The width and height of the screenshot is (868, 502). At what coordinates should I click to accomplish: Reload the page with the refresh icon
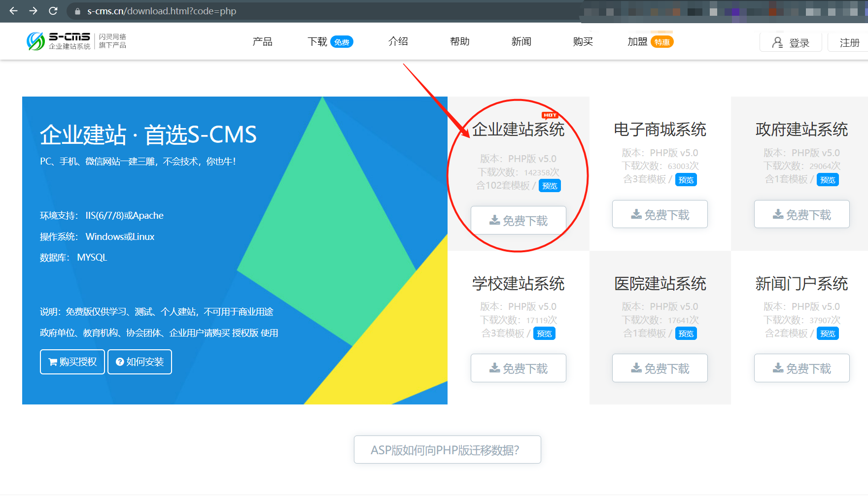click(x=53, y=11)
